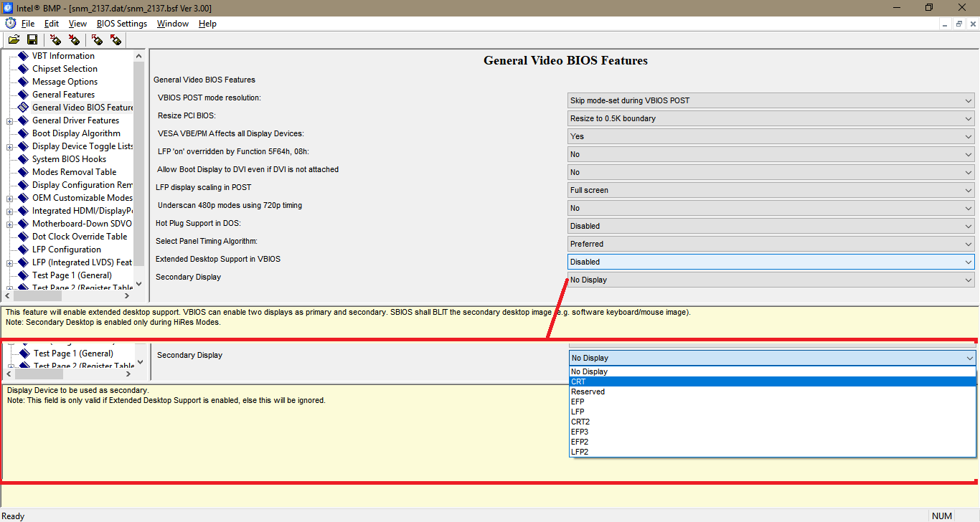Choose the highlighted CRT option in the list
The image size is (980, 522).
click(773, 381)
